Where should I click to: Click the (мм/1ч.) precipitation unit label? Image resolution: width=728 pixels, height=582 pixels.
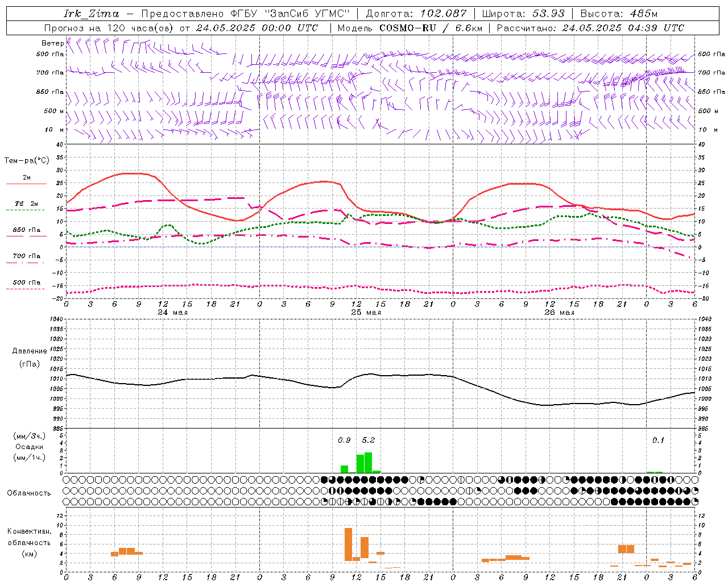[30, 458]
